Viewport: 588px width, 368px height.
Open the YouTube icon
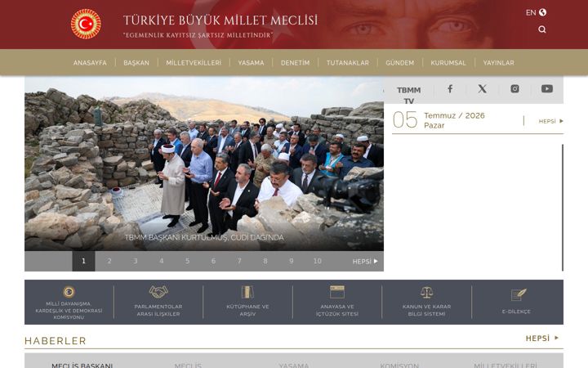tap(546, 88)
